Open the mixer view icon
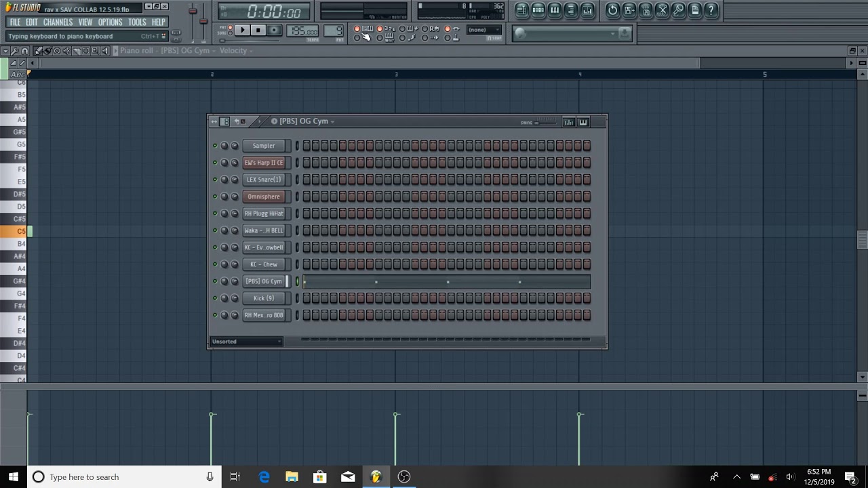Screen dimensions: 868x488 [587, 10]
